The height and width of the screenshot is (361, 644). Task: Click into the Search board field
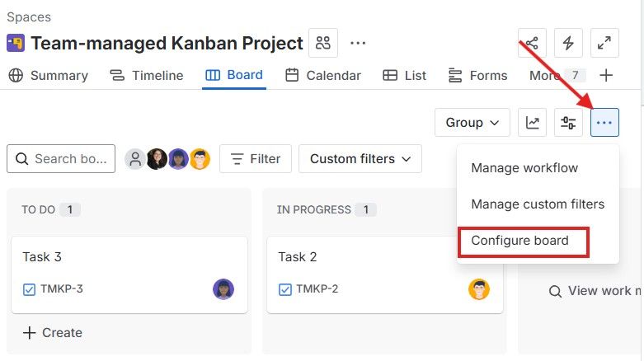(x=61, y=159)
